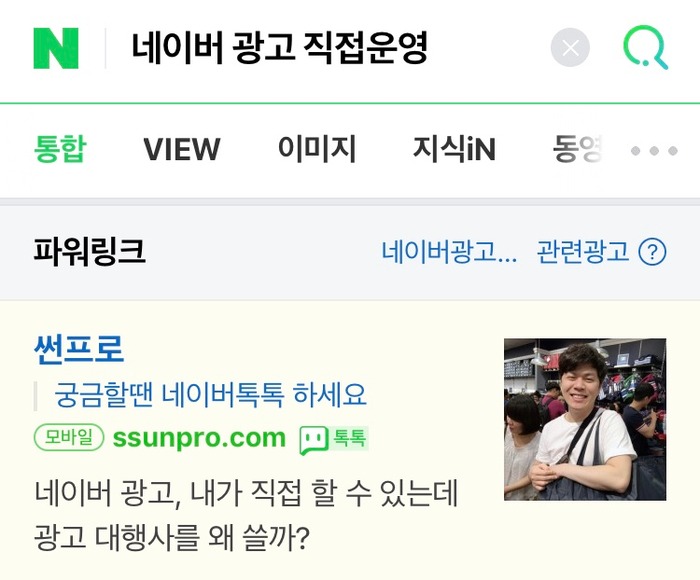Open the 네이버광고... link
This screenshot has width=700, height=580.
click(449, 251)
